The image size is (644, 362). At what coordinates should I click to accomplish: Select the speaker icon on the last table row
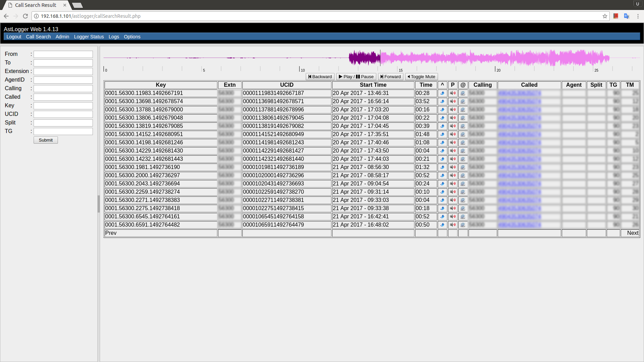453,225
